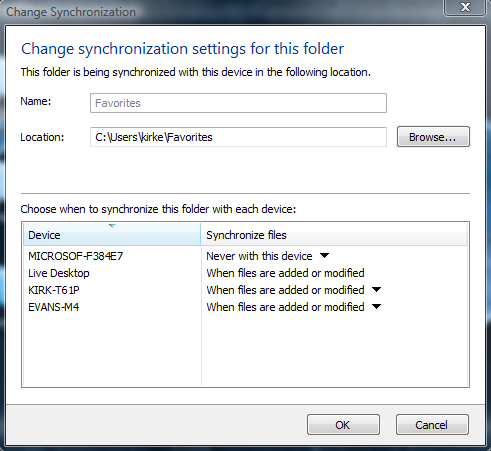
Task: Click 'Never with this device' setting text
Action: [x=259, y=256]
